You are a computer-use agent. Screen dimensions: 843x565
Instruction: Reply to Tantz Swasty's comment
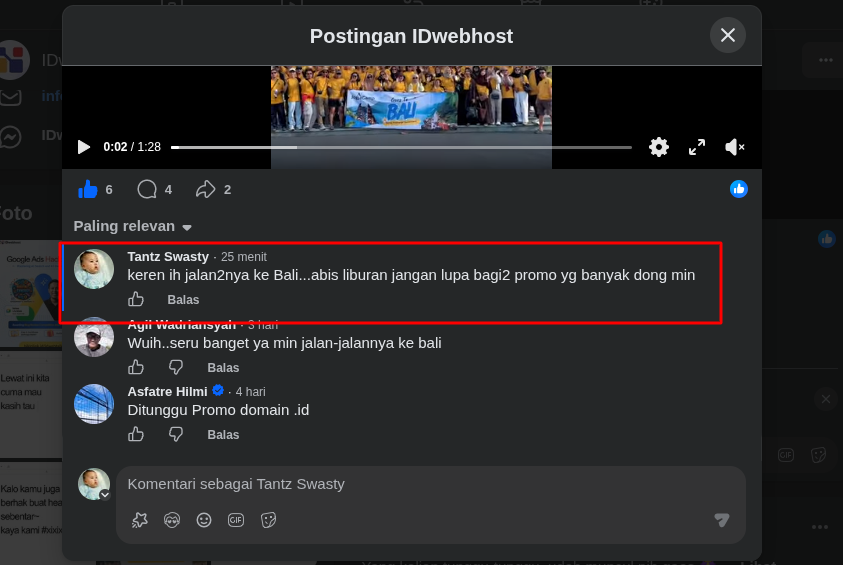click(183, 299)
